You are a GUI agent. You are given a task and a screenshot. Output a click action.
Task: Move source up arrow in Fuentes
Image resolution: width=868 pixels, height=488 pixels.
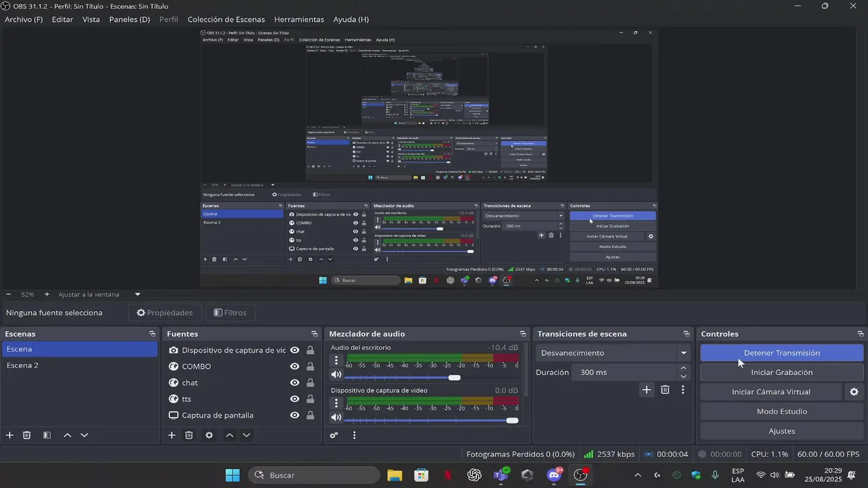[x=229, y=435]
